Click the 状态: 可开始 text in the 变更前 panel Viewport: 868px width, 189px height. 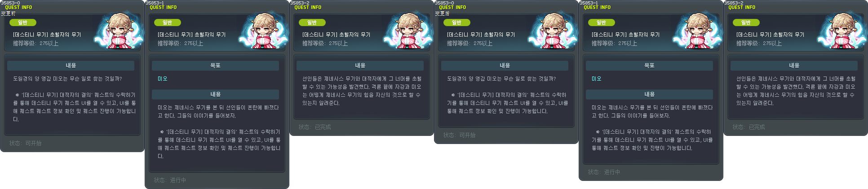pos(25,143)
